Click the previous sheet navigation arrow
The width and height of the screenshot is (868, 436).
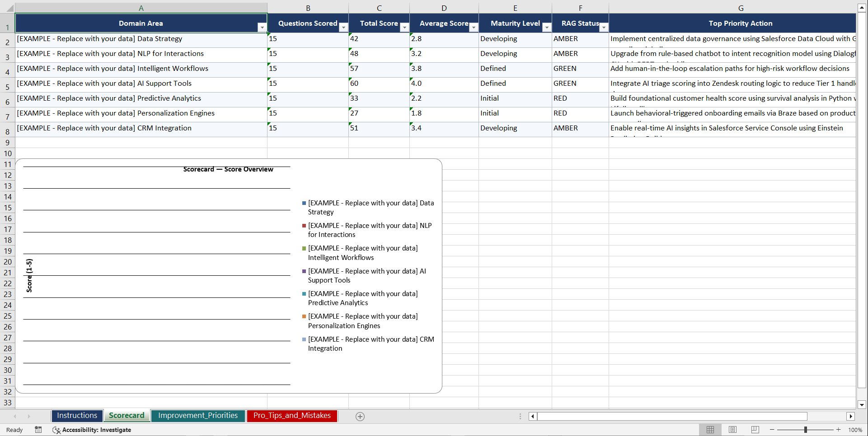pyautogui.click(x=15, y=416)
